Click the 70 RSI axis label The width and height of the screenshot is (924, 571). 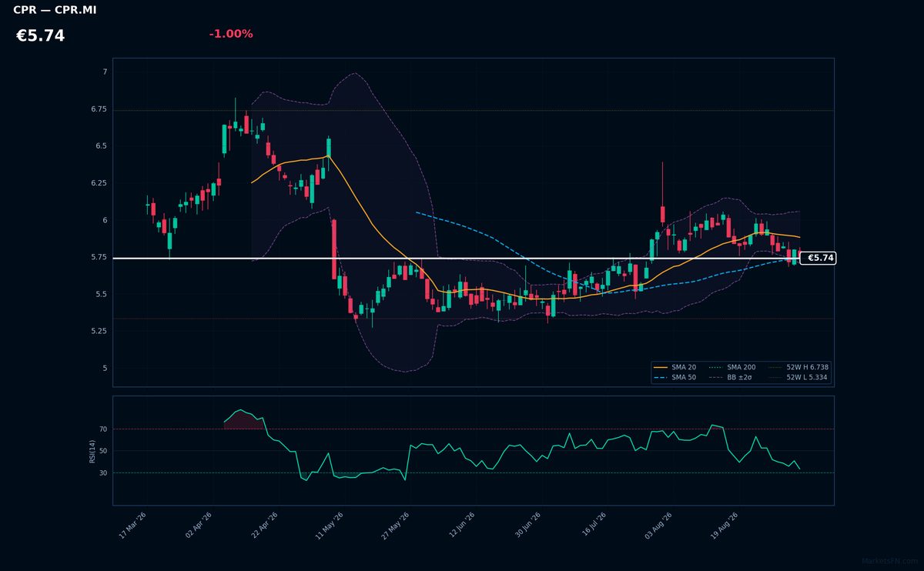tap(103, 429)
